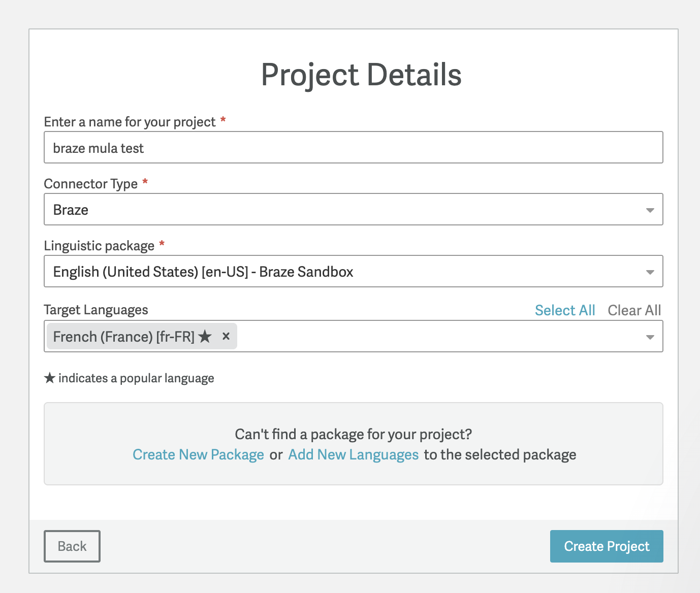Click the project name text field
The image size is (700, 593).
pyautogui.click(x=353, y=148)
